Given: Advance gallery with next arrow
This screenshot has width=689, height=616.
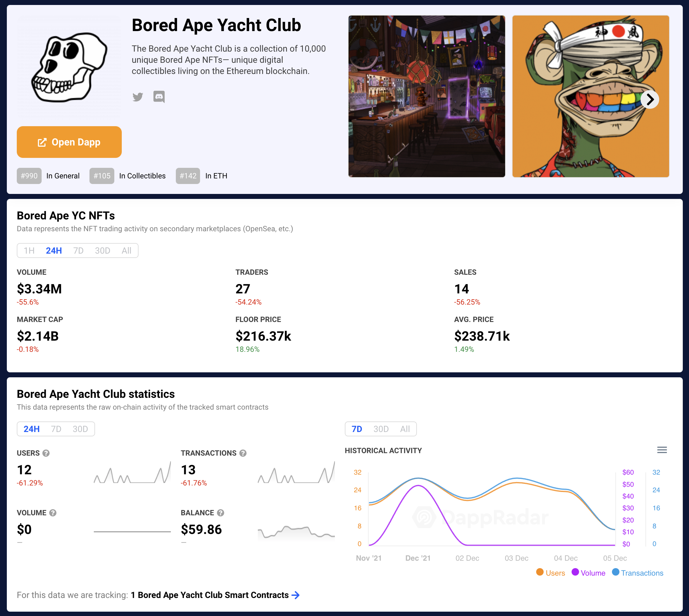Looking at the screenshot, I should [x=650, y=99].
